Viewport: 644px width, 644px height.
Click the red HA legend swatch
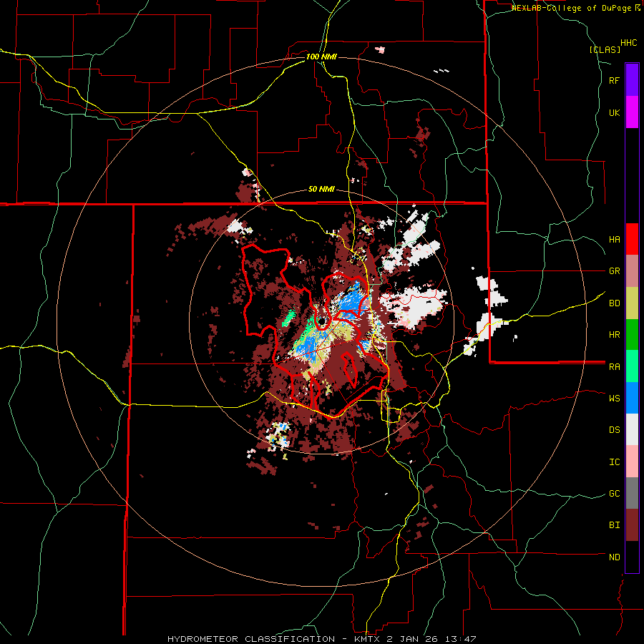pos(632,239)
